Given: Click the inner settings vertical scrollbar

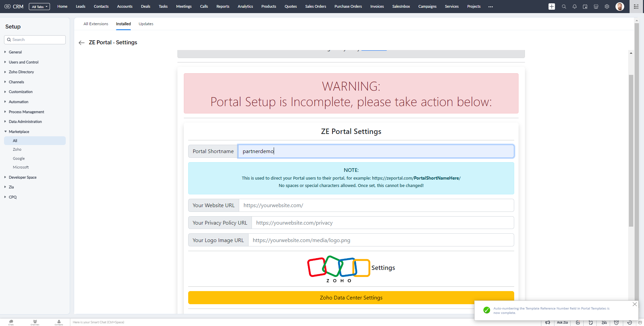Looking at the screenshot, I should click(x=631, y=150).
